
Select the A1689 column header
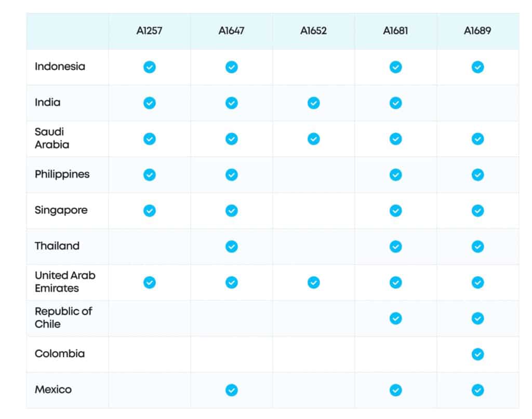(477, 31)
